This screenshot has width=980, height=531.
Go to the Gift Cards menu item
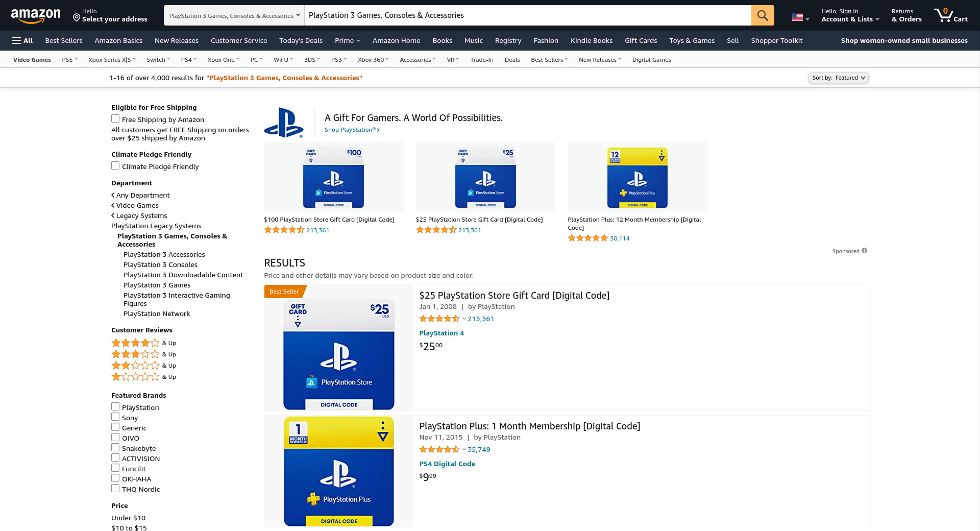[641, 40]
